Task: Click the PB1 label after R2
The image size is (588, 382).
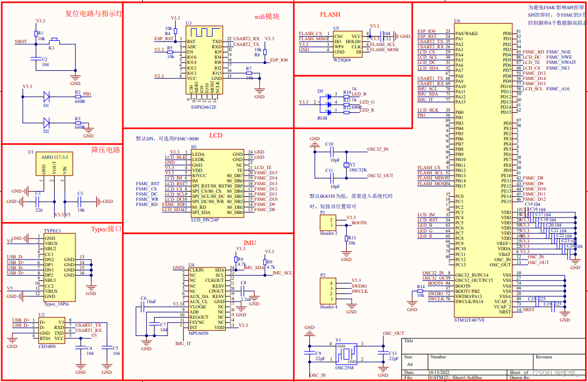Action: point(87,94)
